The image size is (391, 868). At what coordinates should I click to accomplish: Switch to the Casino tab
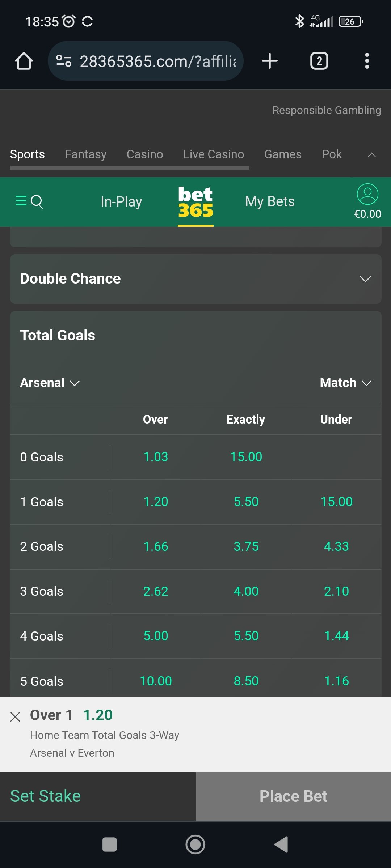point(145,154)
